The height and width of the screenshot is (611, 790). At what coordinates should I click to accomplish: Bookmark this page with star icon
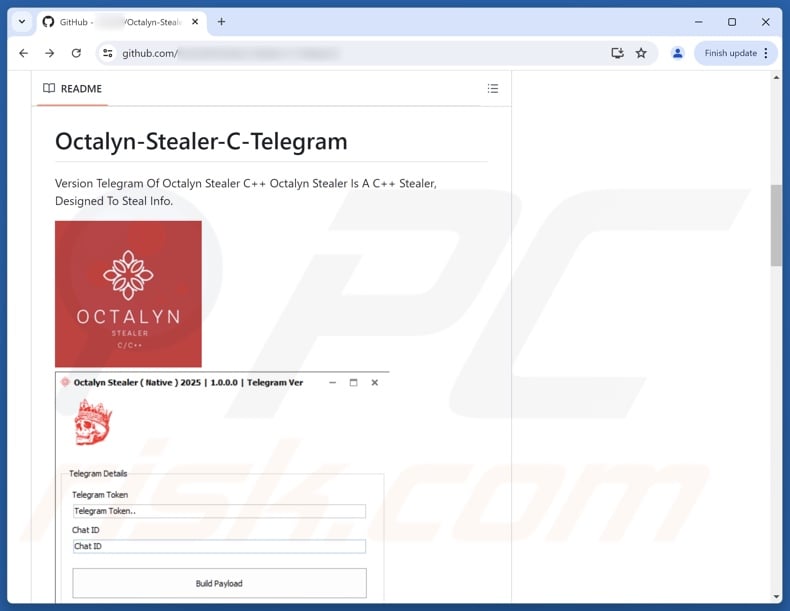pos(641,53)
